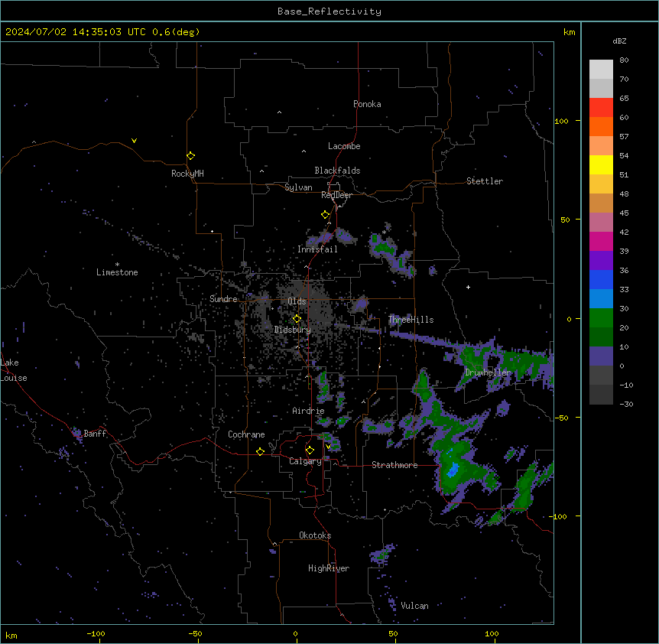Viewport: 659px width, 644px height.
Task: Pick the bright green 20-30 dBZ legend swatch
Action: pyautogui.click(x=601, y=318)
